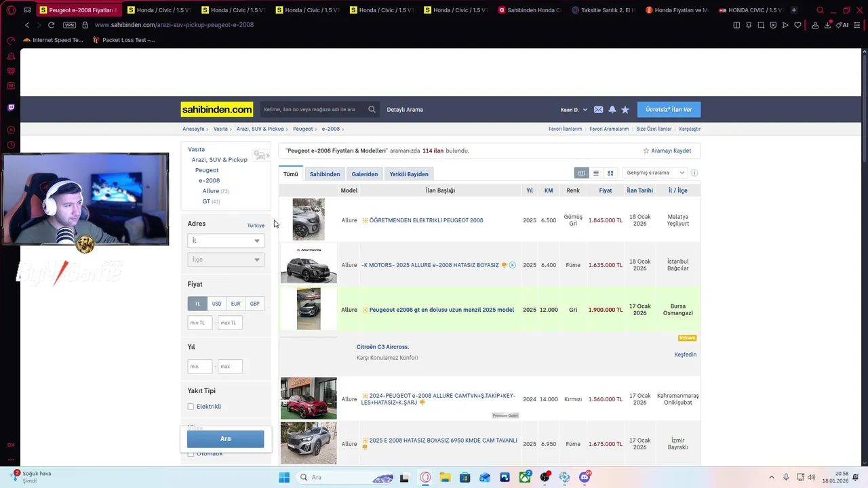Open the İlçe district dropdown
Viewport: 868px width, 488px height.
click(x=226, y=260)
